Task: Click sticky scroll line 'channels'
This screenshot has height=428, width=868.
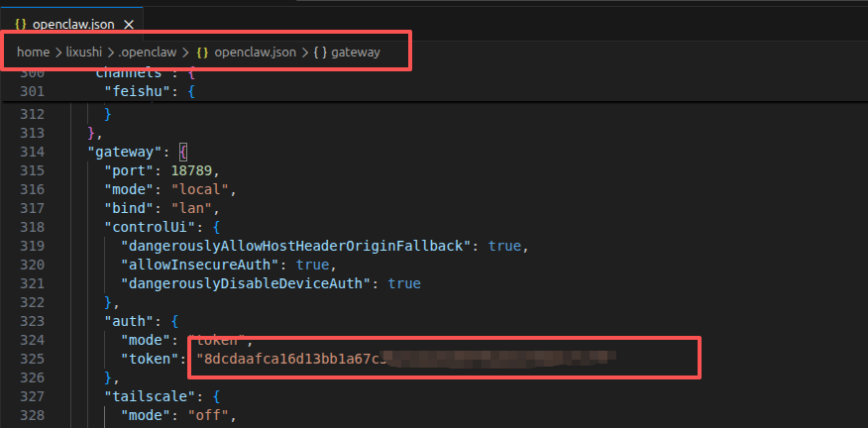Action: coord(129,73)
